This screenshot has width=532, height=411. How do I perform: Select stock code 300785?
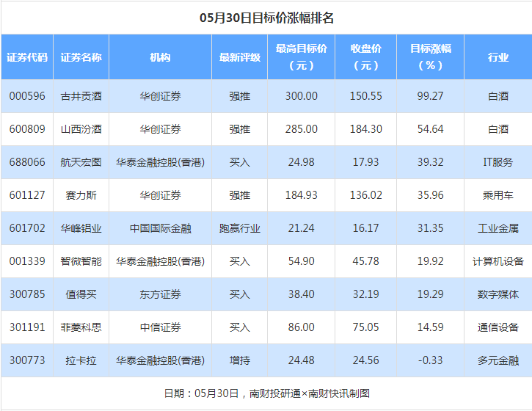click(x=27, y=294)
